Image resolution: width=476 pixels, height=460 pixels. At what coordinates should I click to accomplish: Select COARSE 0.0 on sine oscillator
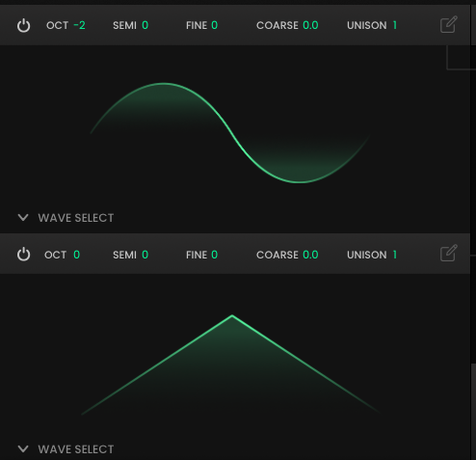tap(310, 25)
